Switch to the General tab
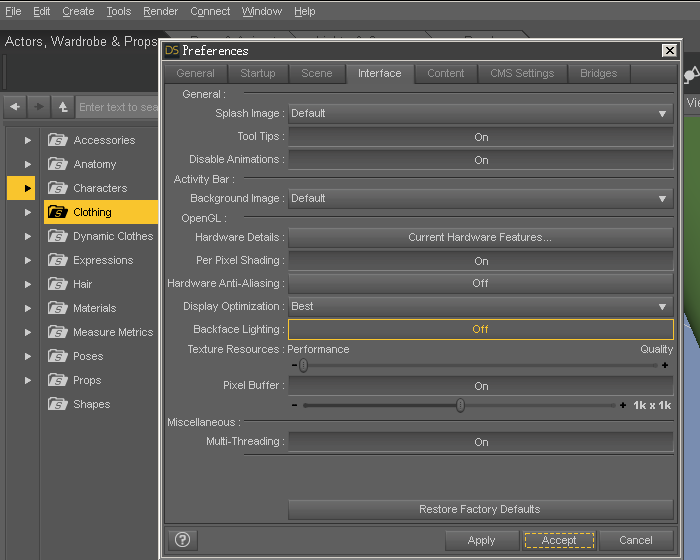 (x=196, y=73)
